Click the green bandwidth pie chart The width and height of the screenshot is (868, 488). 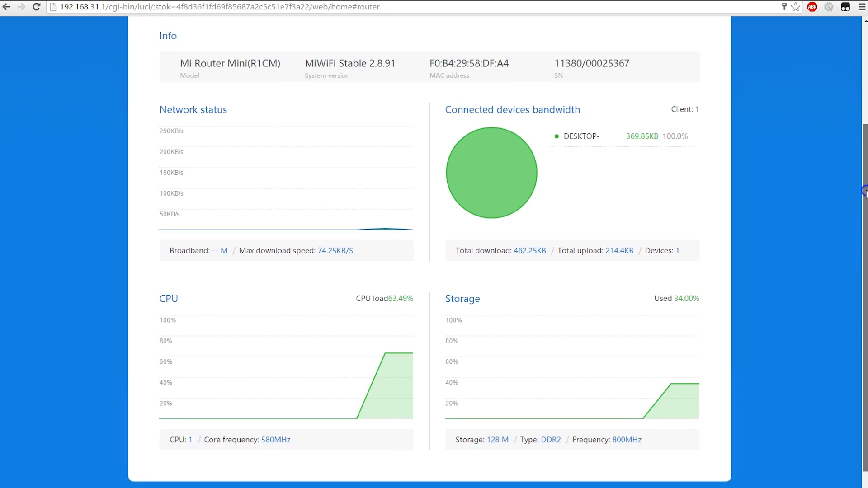(491, 173)
